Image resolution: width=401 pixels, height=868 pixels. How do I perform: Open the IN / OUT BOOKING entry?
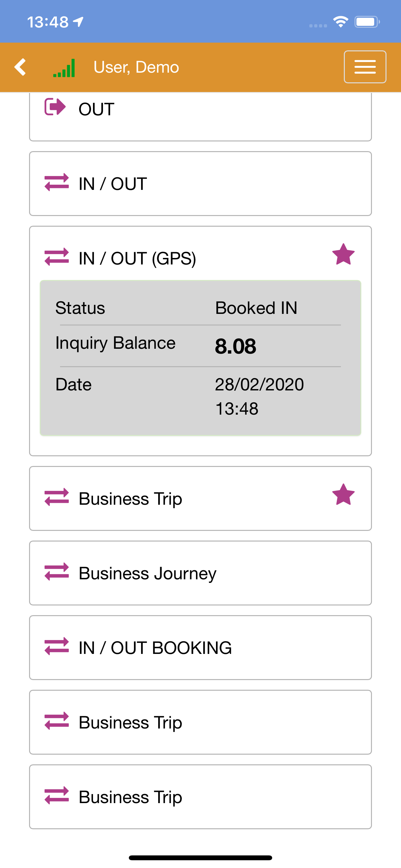(x=200, y=648)
